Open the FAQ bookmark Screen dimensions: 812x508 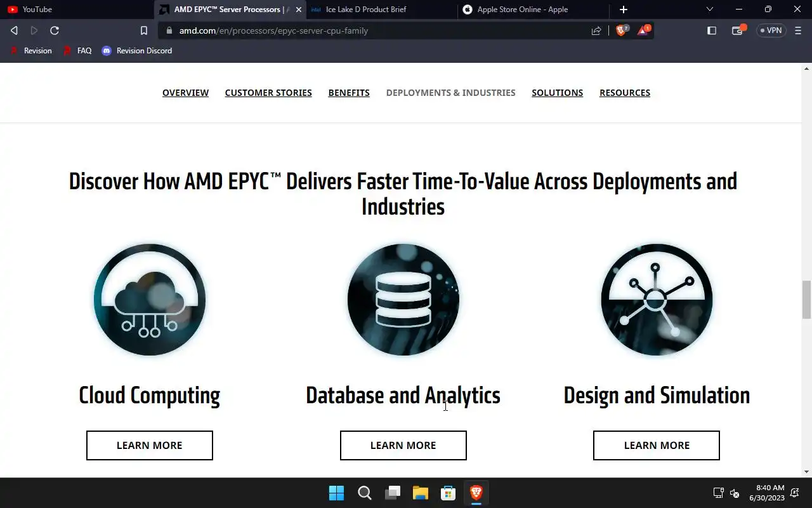click(x=77, y=51)
